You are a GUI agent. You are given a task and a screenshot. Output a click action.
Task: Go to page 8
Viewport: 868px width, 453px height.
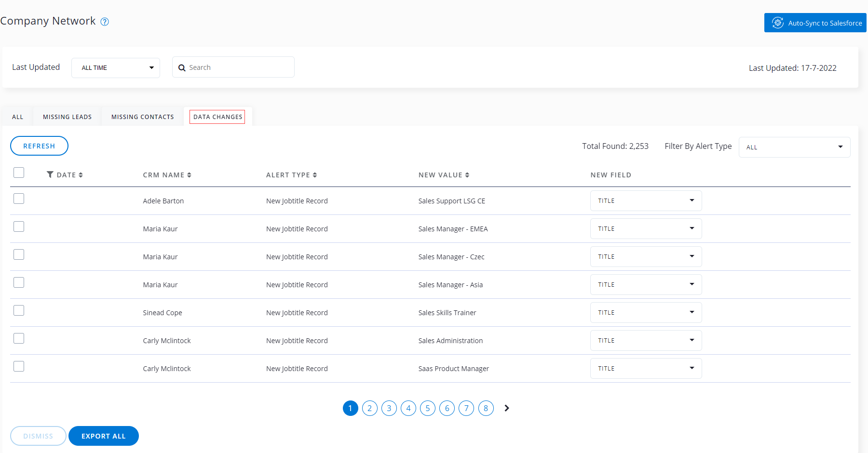coord(486,408)
